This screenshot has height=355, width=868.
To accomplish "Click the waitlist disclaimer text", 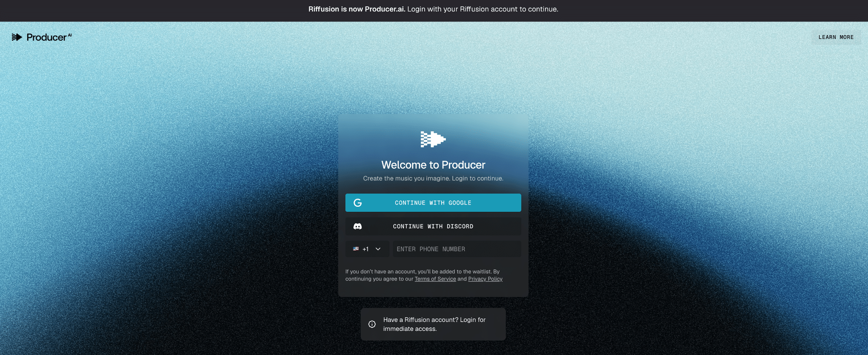I will click(x=422, y=272).
